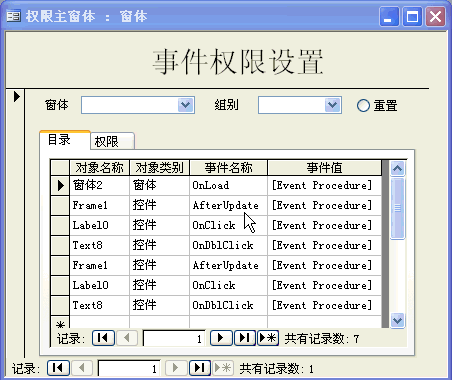Select row selector for 窗体2 record

click(60, 185)
